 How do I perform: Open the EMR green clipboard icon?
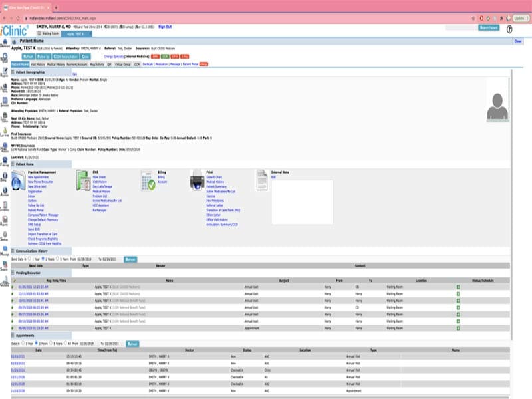pos(83,180)
